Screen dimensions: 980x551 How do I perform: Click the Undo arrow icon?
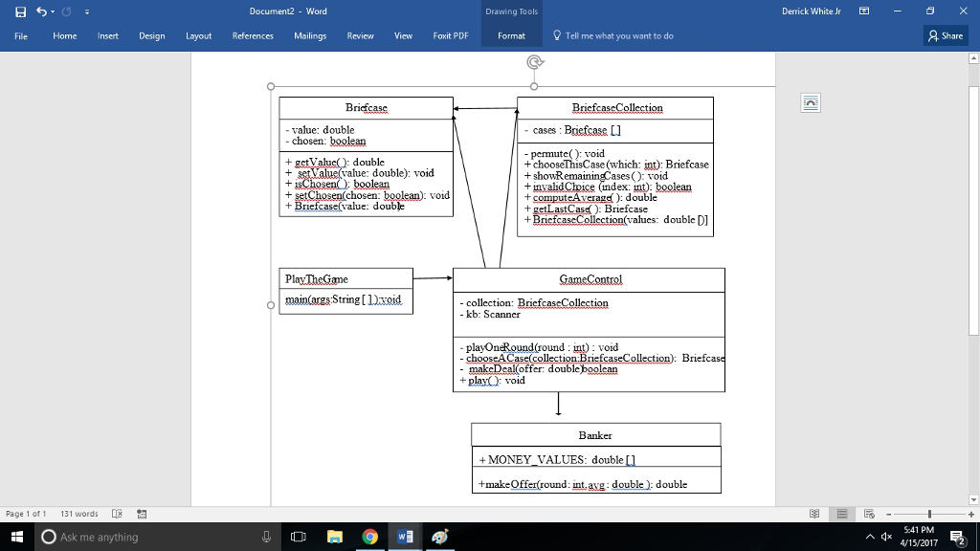pyautogui.click(x=41, y=11)
